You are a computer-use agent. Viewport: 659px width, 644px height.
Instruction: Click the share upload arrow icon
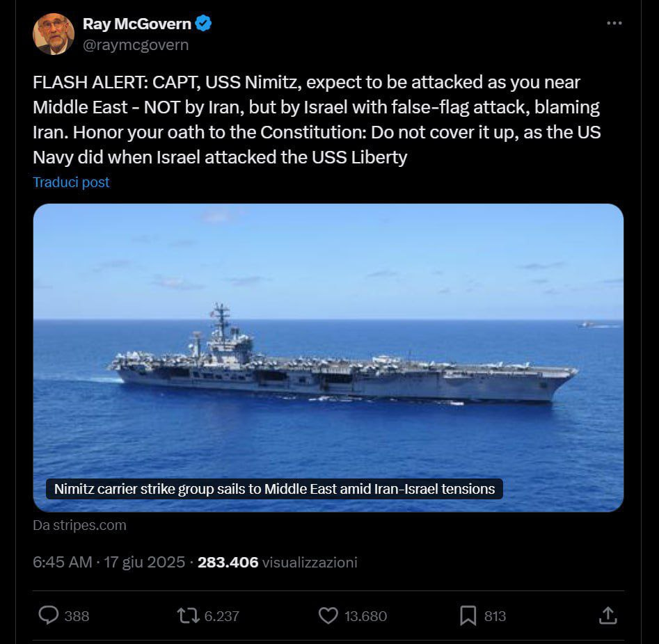click(x=608, y=615)
